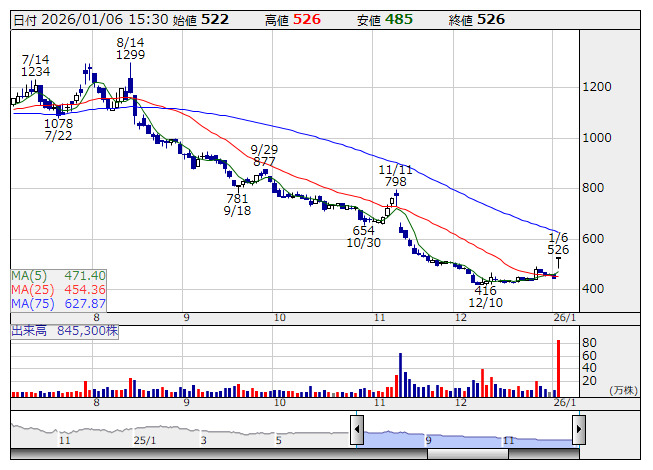Image resolution: width=653 pixels, height=470 pixels.
Task: Click the highlighted blue range in the overview chart
Action: click(468, 439)
